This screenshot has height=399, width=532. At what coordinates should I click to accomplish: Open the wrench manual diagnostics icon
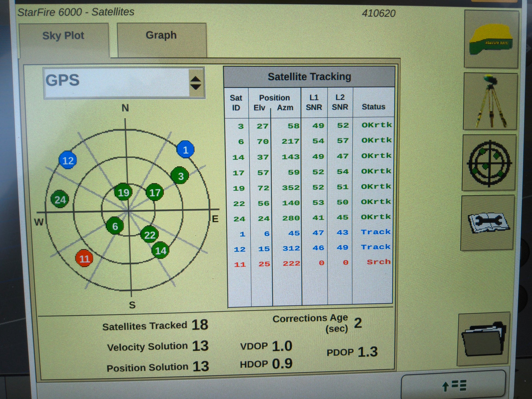click(x=488, y=223)
